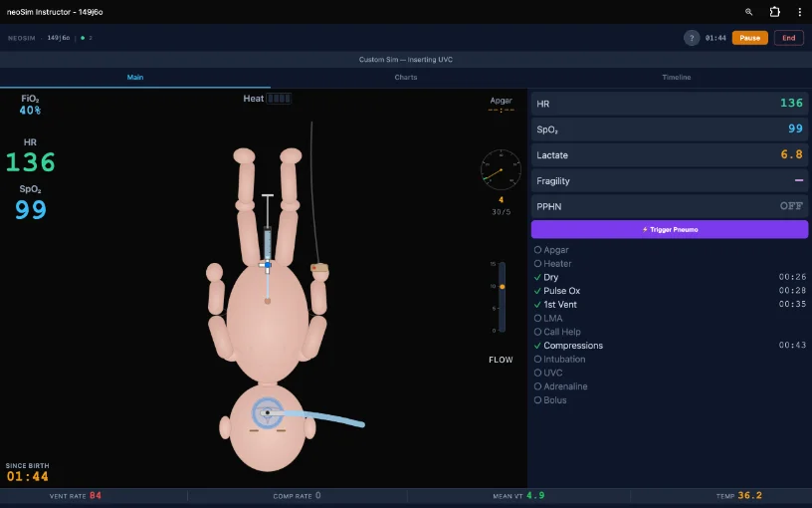
Task: Toggle the PPHN OFF switch
Action: pos(791,206)
